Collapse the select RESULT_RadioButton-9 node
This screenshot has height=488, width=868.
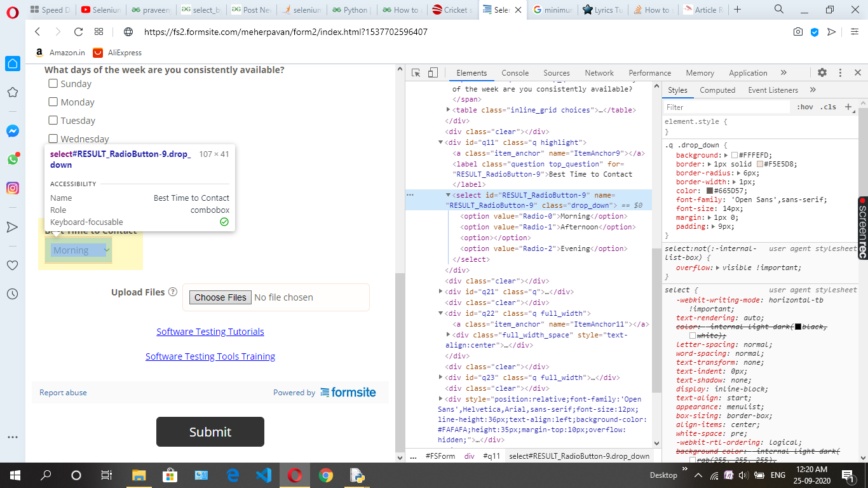(448, 195)
